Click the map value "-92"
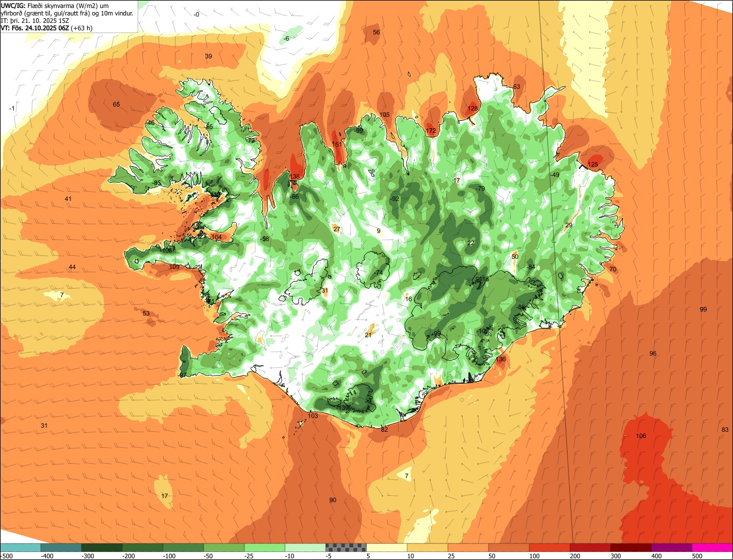 tap(395, 199)
